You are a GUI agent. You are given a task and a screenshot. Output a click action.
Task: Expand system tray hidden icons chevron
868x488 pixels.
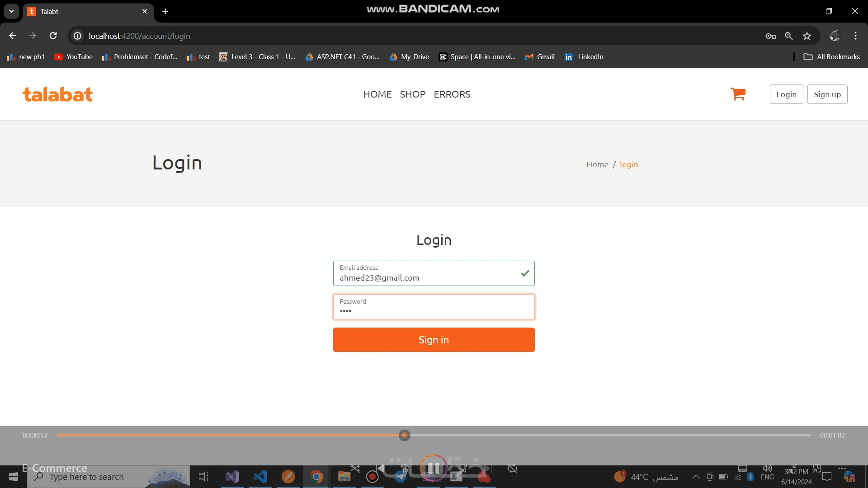pos(696,477)
